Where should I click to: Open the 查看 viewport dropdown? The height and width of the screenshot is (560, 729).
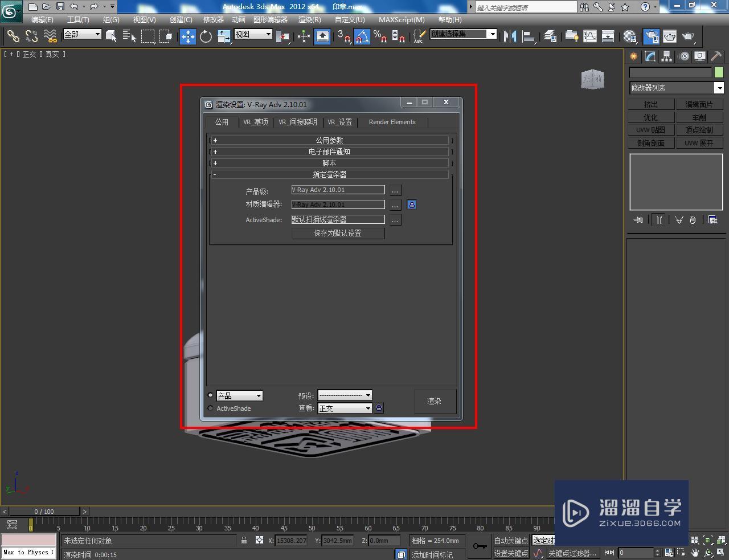(345, 408)
